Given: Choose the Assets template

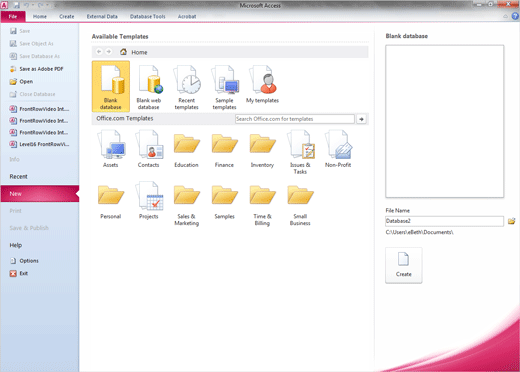Looking at the screenshot, I should (x=111, y=148).
